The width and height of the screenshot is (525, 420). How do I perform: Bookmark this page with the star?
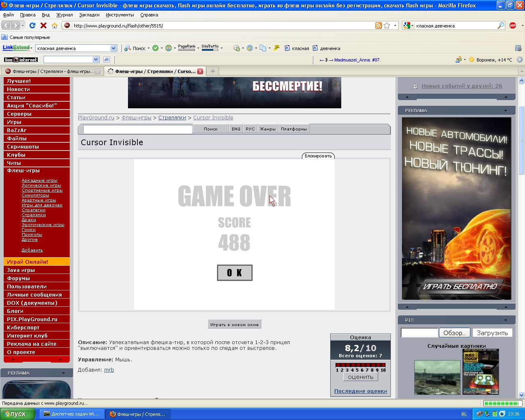[387, 25]
